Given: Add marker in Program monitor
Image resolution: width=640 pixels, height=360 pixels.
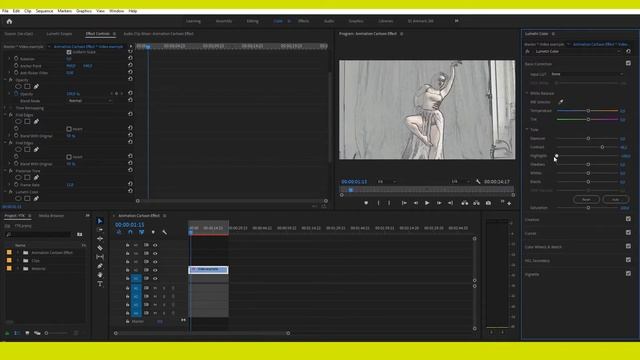Looking at the screenshot, I should (366, 203).
